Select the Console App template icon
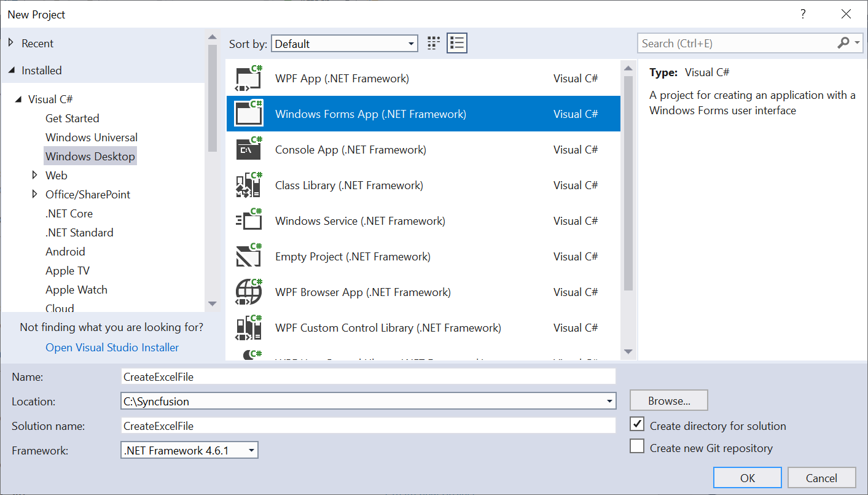The height and width of the screenshot is (495, 868). click(249, 150)
